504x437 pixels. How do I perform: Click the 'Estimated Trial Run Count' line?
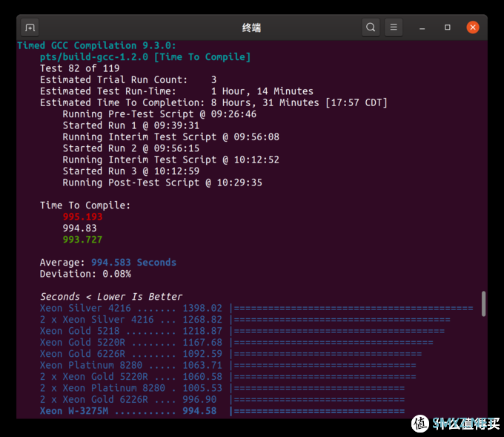[128, 80]
